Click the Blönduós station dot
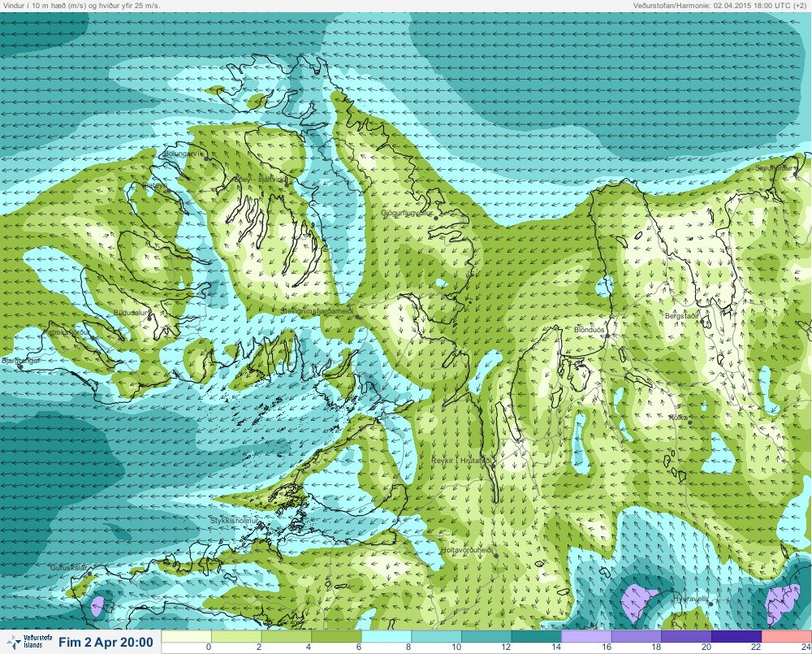Viewport: 812px width, 654px height. click(607, 336)
